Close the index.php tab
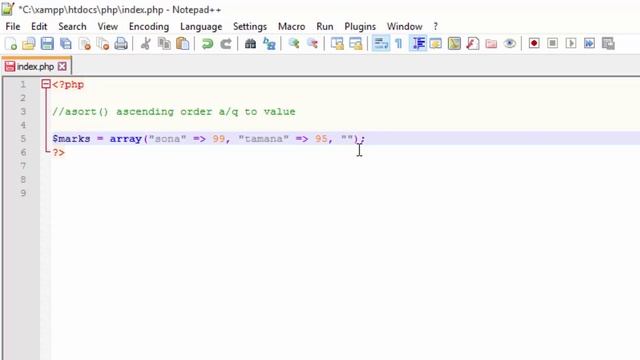Screen dimensions: 640x360 [x=62, y=66]
